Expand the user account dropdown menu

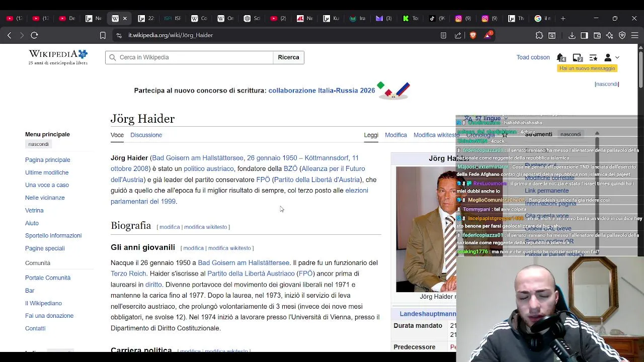[611, 57]
